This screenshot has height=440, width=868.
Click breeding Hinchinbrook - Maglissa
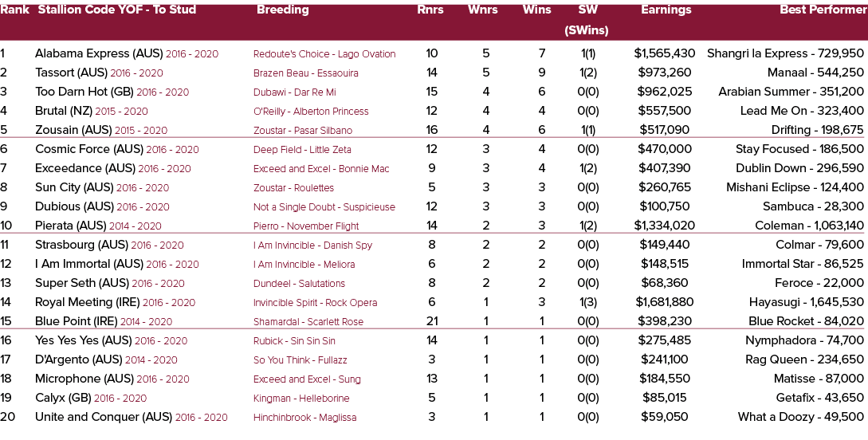point(305,418)
